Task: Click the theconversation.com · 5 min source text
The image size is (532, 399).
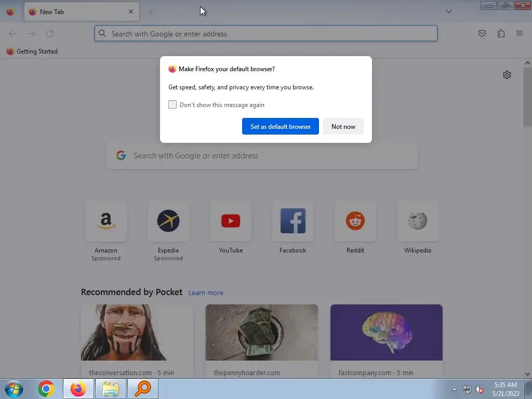Action: click(131, 373)
